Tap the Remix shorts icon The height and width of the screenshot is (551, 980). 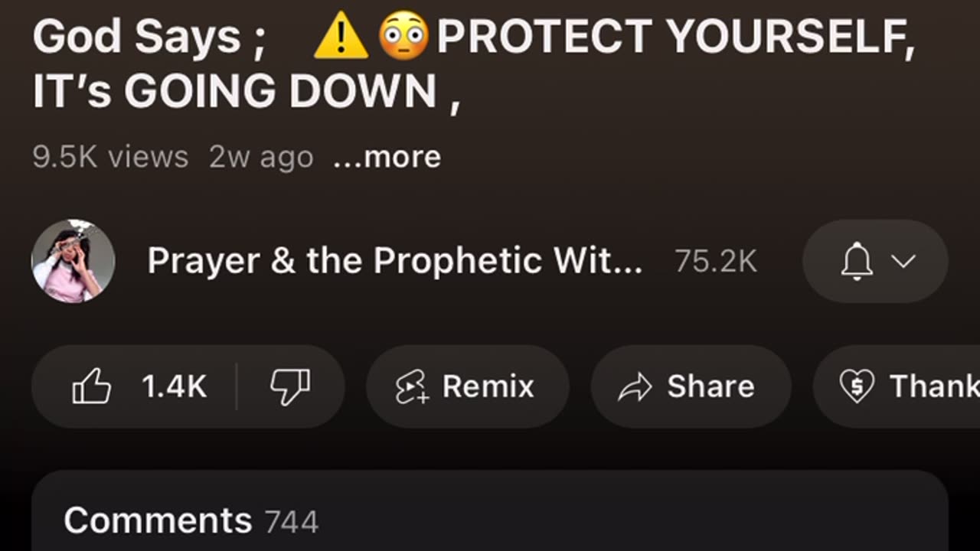412,387
